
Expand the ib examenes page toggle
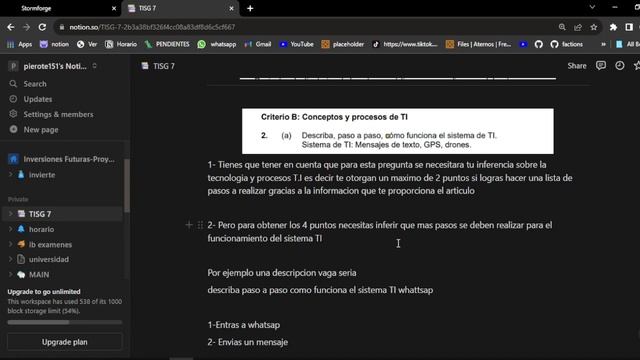tap(11, 244)
